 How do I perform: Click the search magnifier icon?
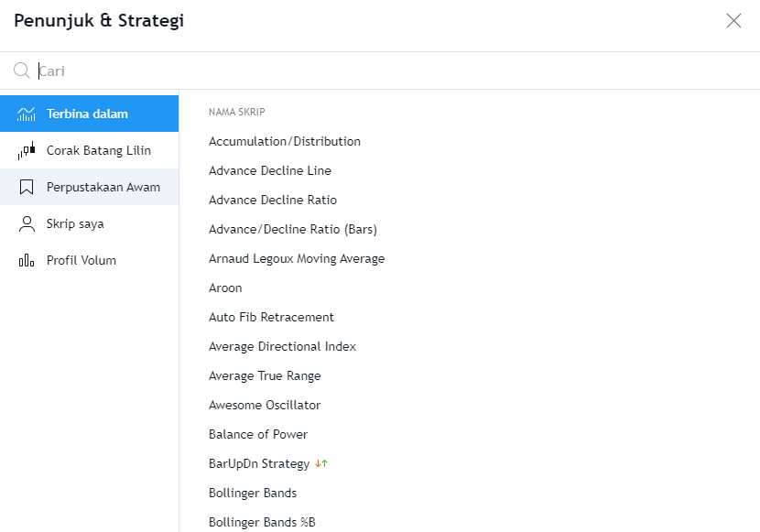tap(22, 70)
